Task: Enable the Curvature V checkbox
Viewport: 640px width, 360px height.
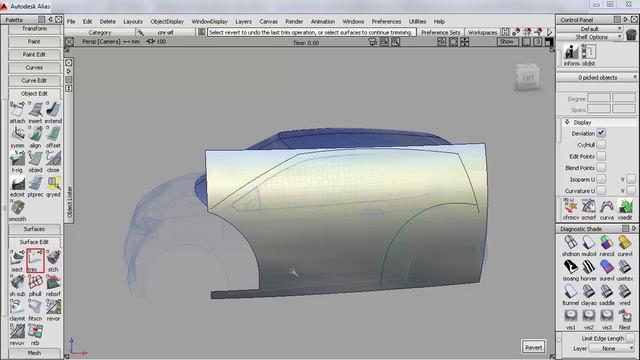Action: 631,190
